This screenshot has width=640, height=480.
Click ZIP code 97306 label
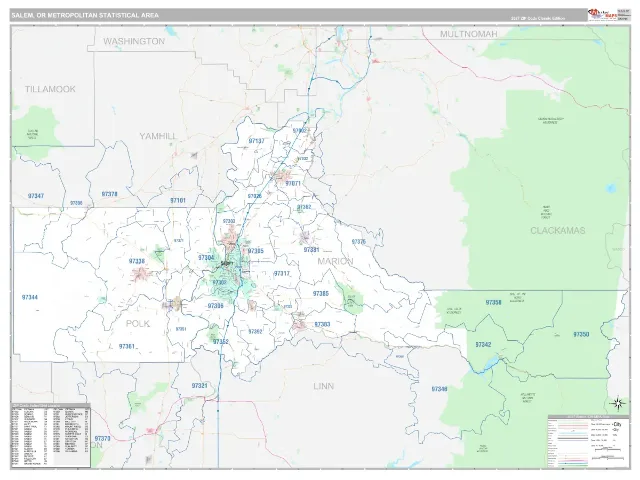point(216,306)
